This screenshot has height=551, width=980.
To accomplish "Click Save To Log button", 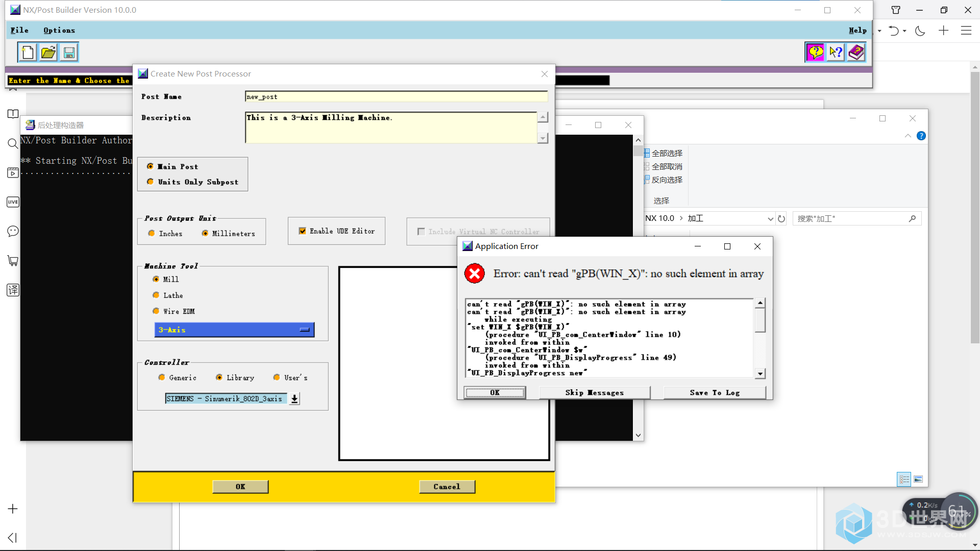I will point(715,392).
